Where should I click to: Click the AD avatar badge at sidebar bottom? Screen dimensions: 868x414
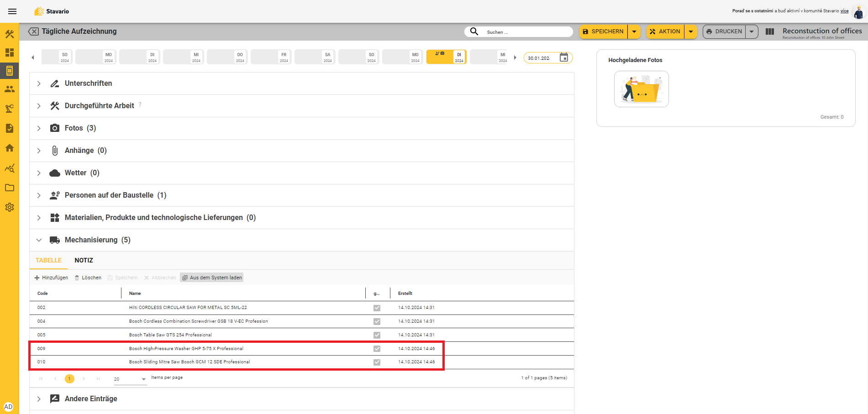tap(8, 407)
